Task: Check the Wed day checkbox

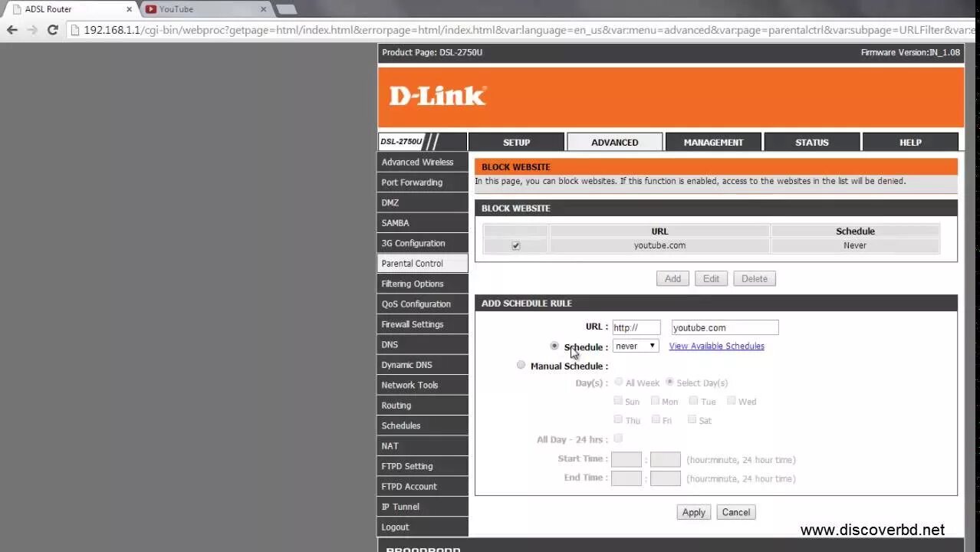Action: pyautogui.click(x=732, y=400)
